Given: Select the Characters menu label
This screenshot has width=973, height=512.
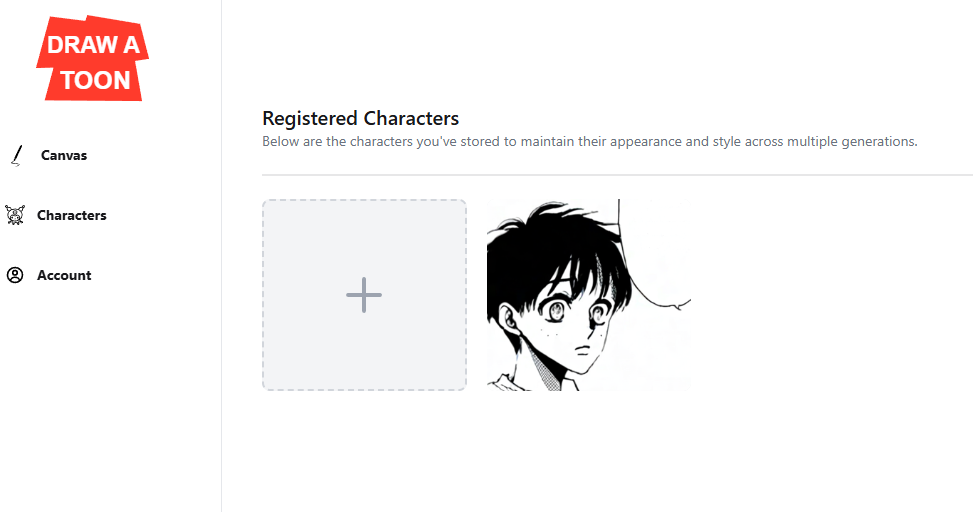Looking at the screenshot, I should point(72,215).
